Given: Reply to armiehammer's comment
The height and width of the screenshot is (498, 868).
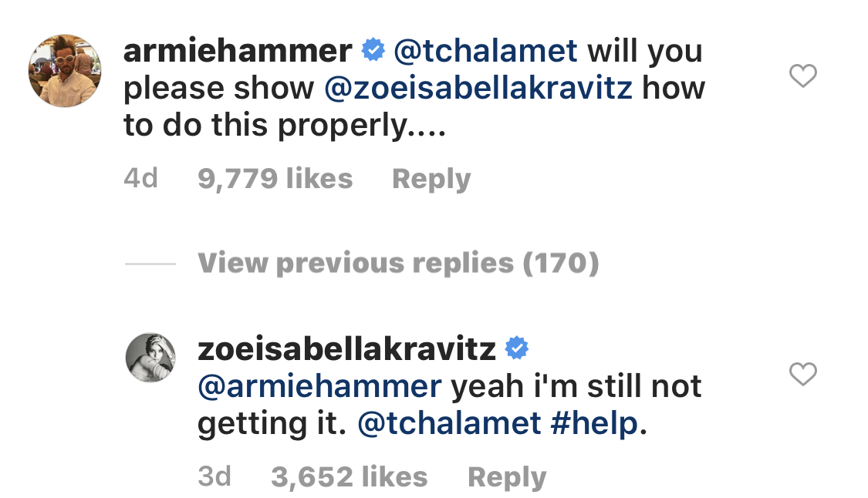Looking at the screenshot, I should (431, 179).
